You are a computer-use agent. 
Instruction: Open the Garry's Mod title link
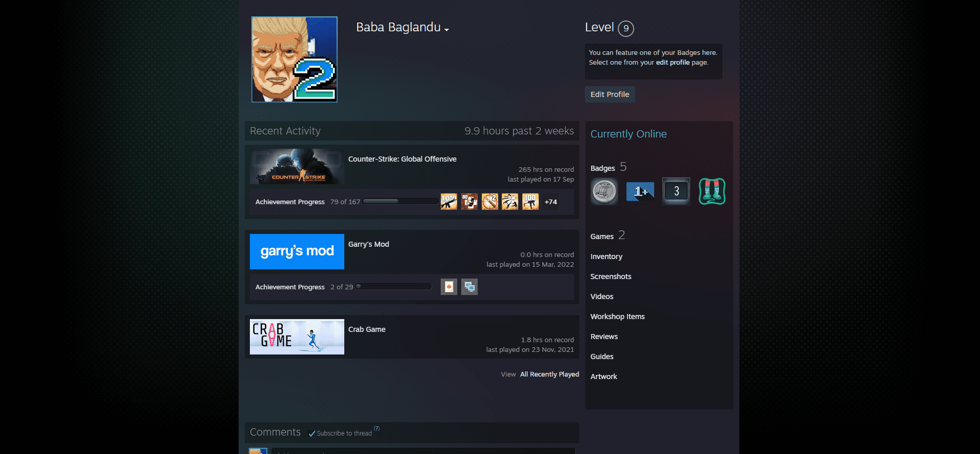click(368, 244)
